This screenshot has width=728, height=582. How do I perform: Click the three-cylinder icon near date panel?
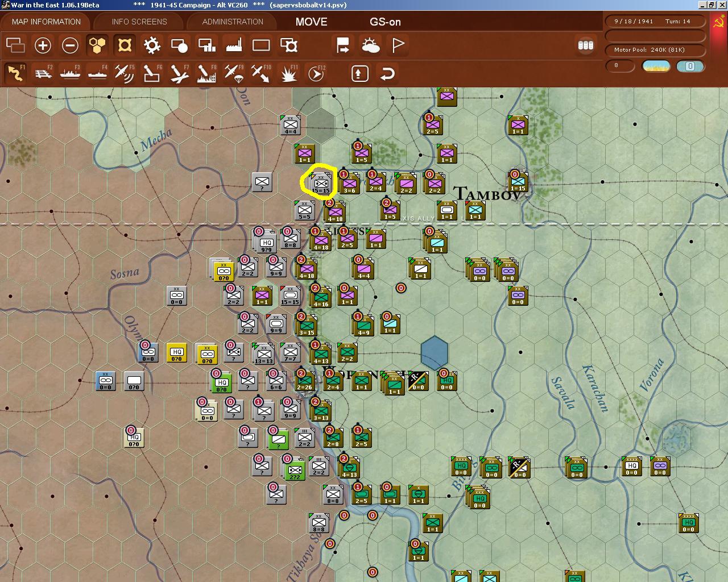pos(585,45)
